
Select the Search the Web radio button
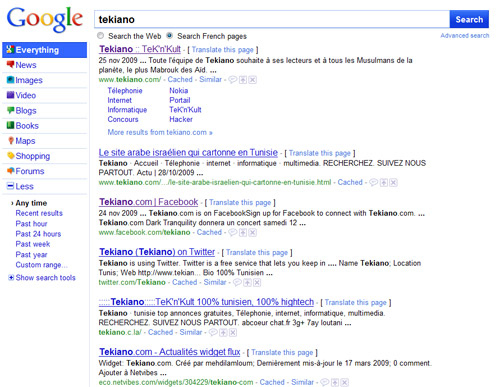click(x=101, y=35)
